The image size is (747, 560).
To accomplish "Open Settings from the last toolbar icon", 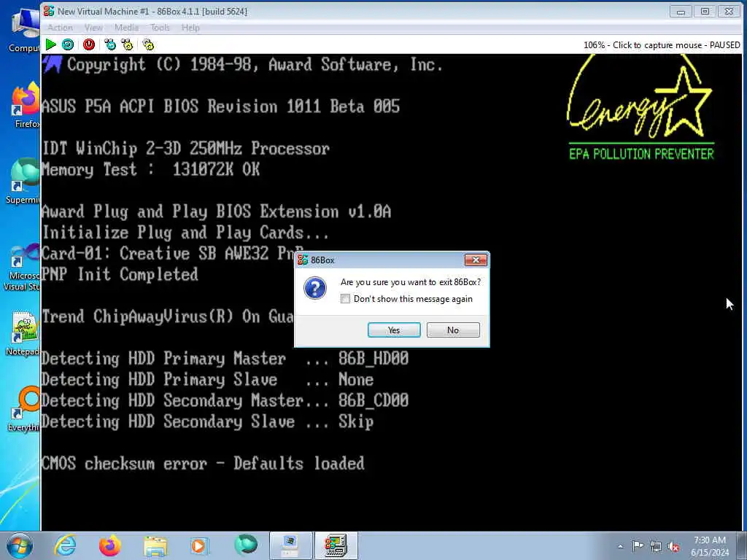I will [x=148, y=44].
